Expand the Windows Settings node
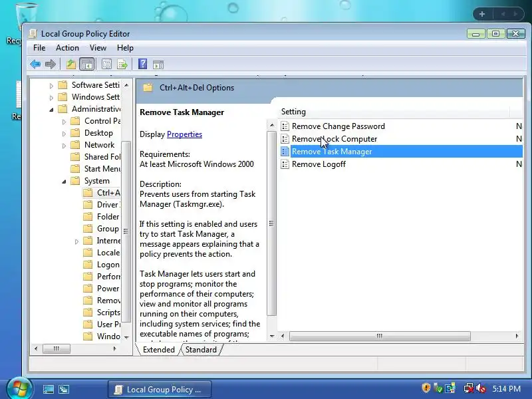Viewport: 532px width, 399px height. click(51, 98)
